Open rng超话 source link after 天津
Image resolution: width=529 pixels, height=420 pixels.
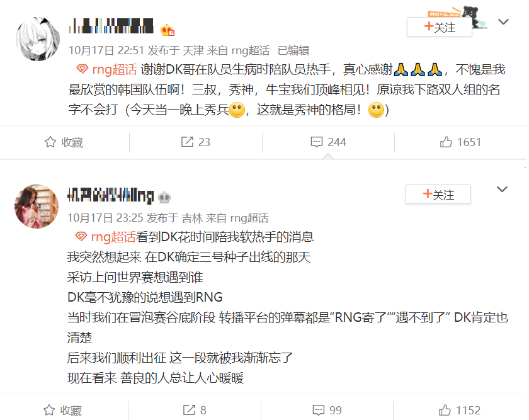coord(251,50)
